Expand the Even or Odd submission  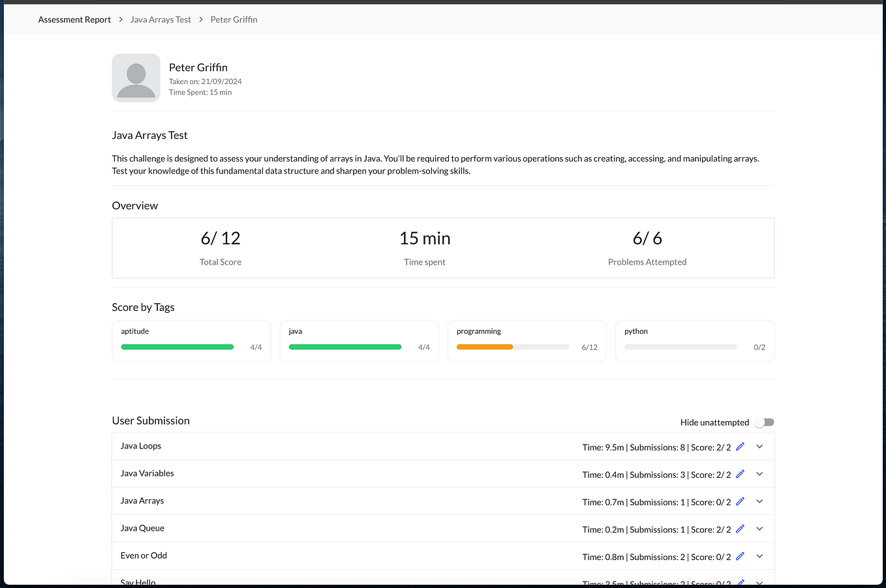coord(759,556)
